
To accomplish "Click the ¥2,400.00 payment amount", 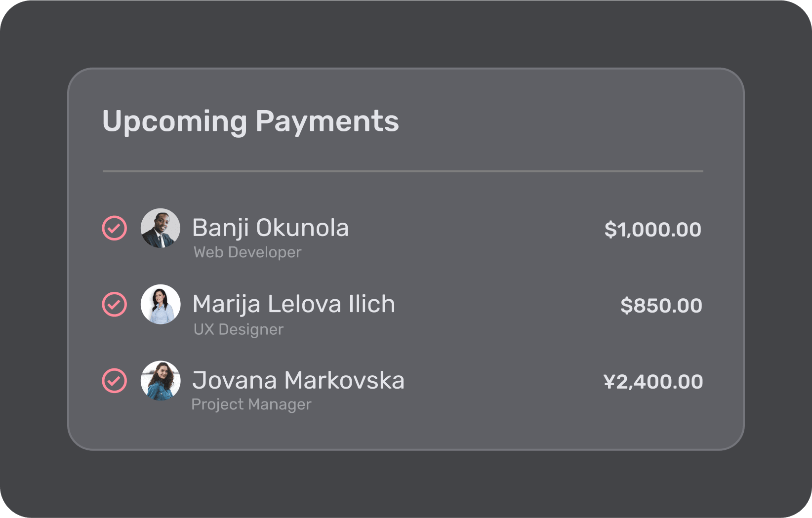I will click(x=653, y=382).
